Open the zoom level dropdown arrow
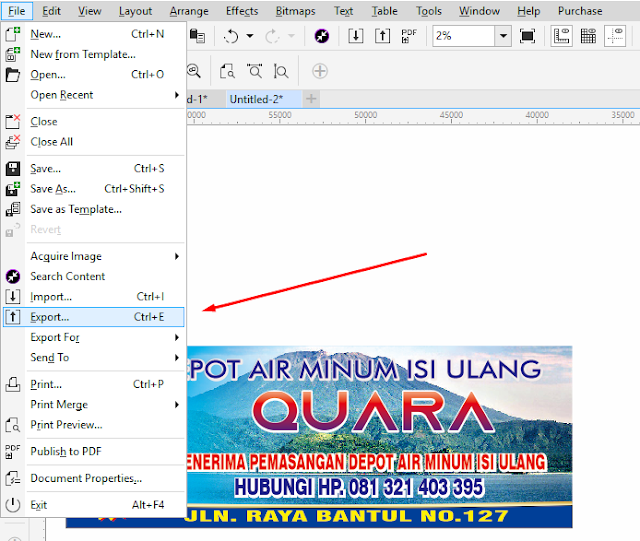The height and width of the screenshot is (541, 640). [x=503, y=36]
